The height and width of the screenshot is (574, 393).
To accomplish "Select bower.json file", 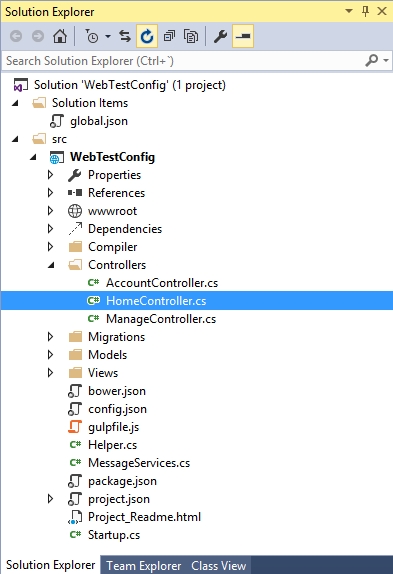I will (117, 391).
